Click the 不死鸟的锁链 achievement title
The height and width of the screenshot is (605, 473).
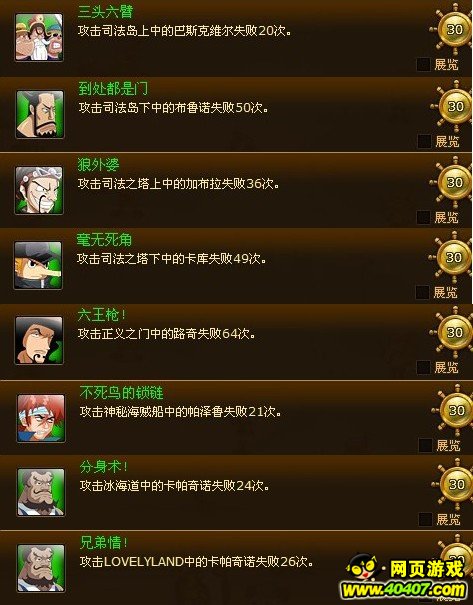coord(122,393)
